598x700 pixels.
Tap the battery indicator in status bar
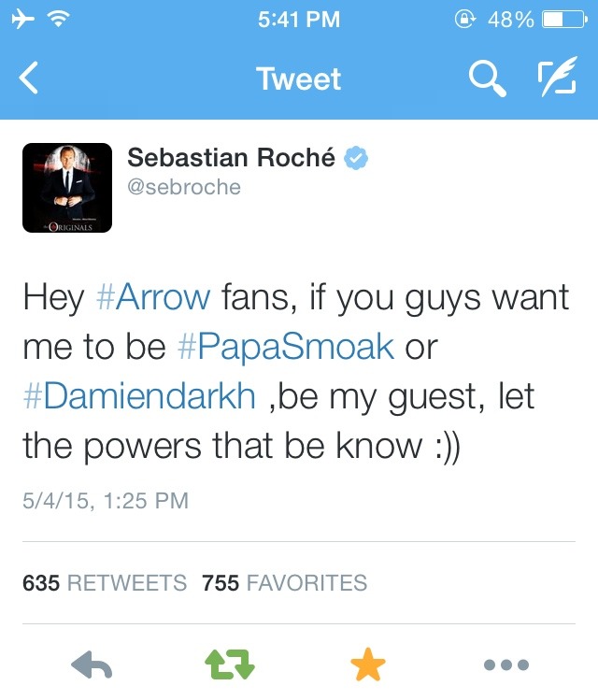[x=564, y=20]
